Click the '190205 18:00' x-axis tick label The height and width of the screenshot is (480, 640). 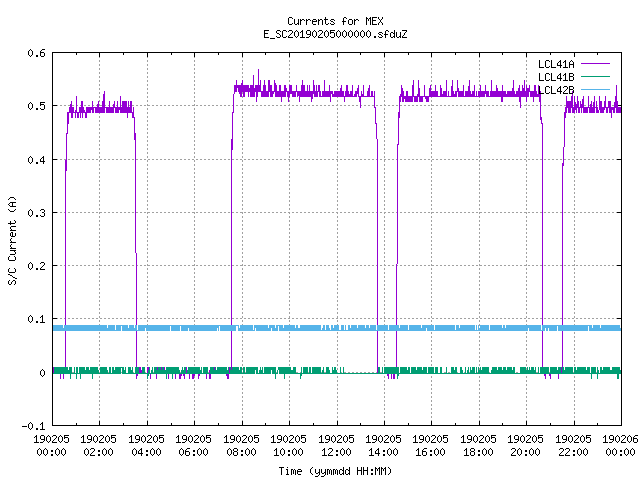pos(478,446)
